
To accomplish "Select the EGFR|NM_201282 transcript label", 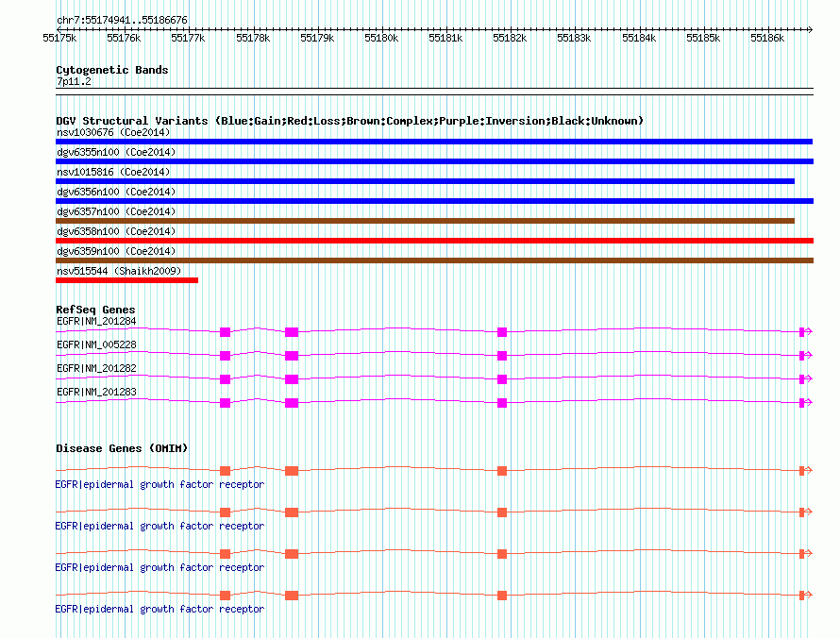I will point(96,369).
